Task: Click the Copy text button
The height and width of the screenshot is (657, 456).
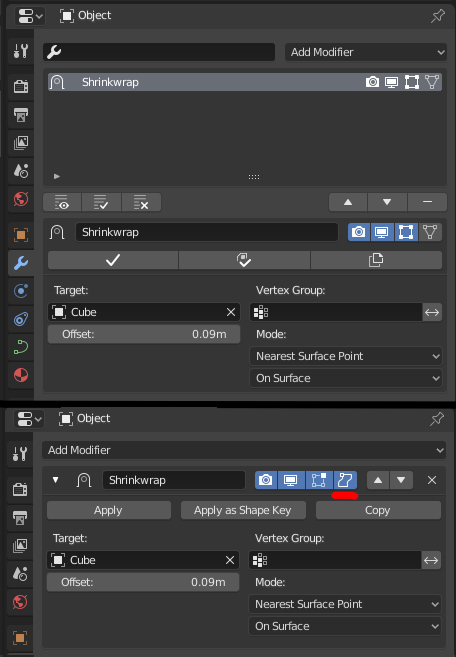Action: 378,510
